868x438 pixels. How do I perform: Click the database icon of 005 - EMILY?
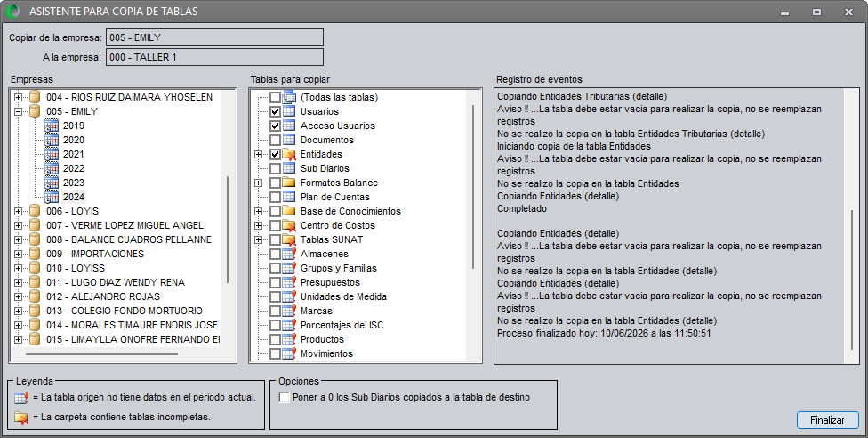(x=35, y=111)
